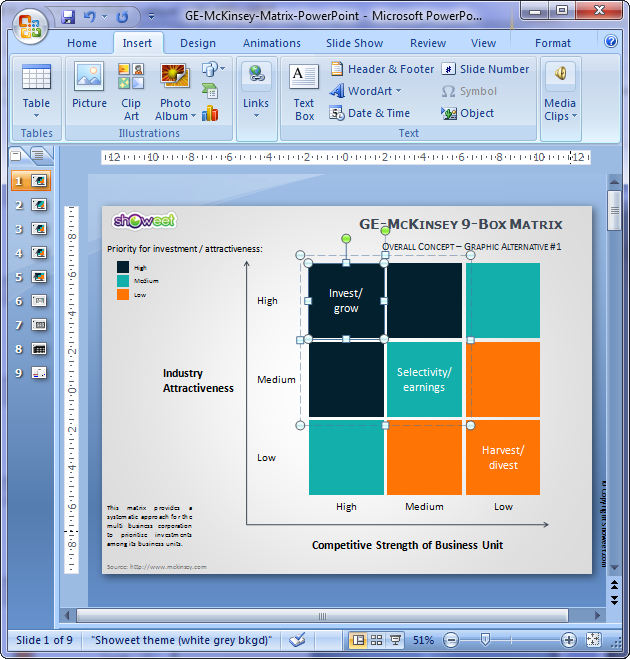Click the Showeet theme status bar label

coord(181,640)
